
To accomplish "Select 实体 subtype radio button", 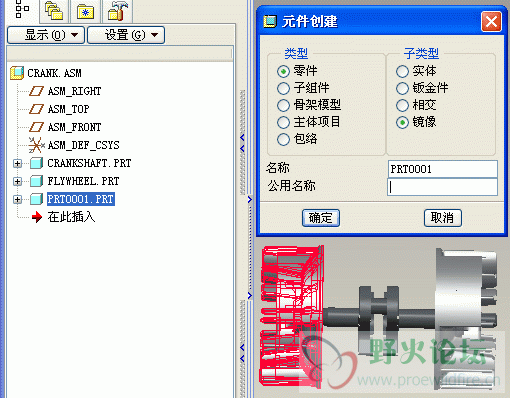I will point(402,71).
